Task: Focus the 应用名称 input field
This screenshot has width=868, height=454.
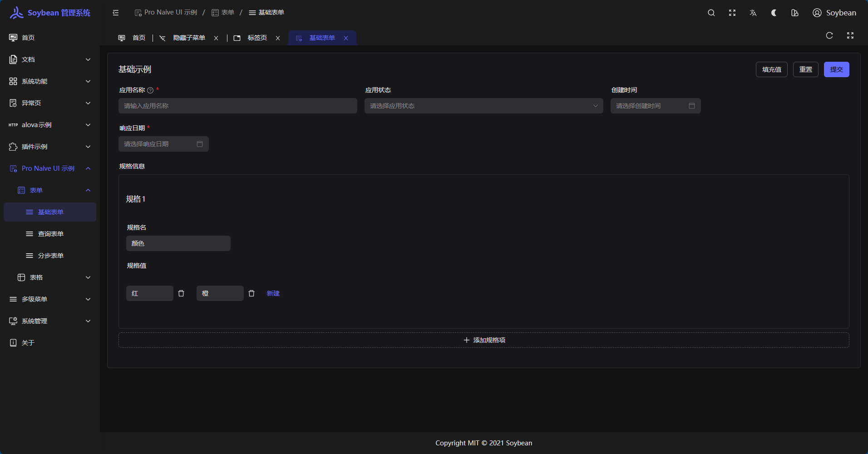Action: 238,106
